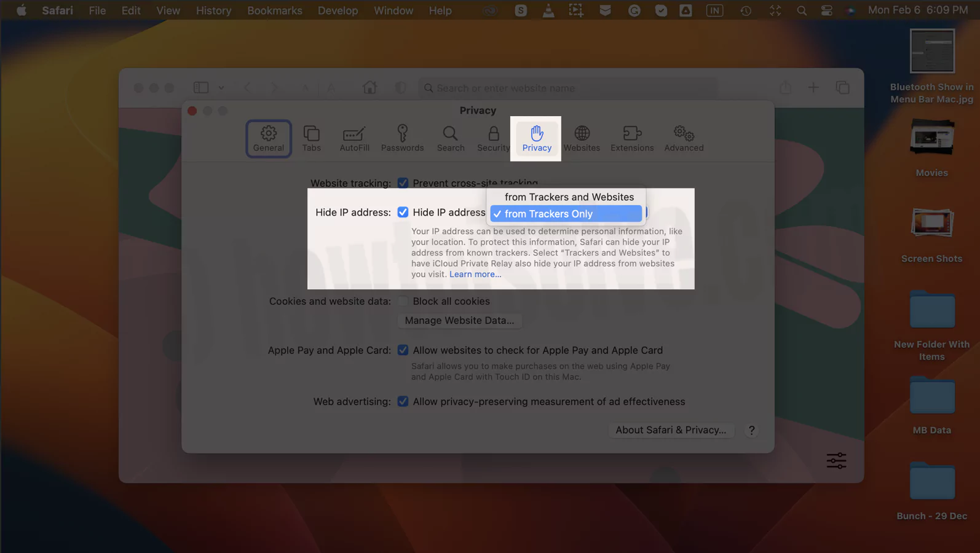The width and height of the screenshot is (980, 553).
Task: Toggle Allow websites to check for Apple Pay
Action: (403, 350)
